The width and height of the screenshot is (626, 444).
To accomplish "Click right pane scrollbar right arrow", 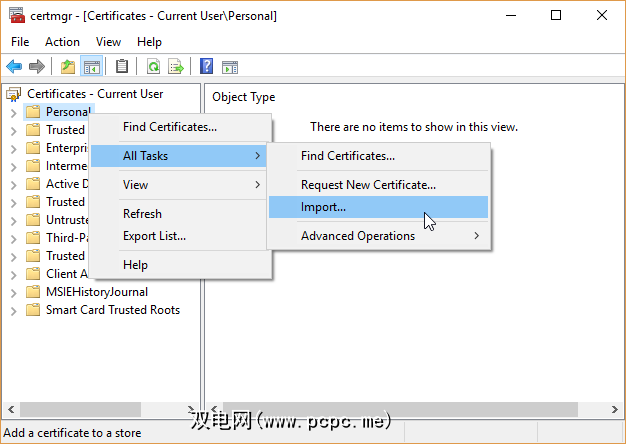I will [x=614, y=409].
